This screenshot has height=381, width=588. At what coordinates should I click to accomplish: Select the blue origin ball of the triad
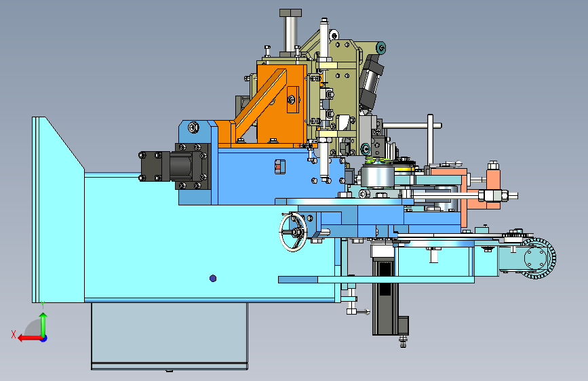(x=44, y=338)
